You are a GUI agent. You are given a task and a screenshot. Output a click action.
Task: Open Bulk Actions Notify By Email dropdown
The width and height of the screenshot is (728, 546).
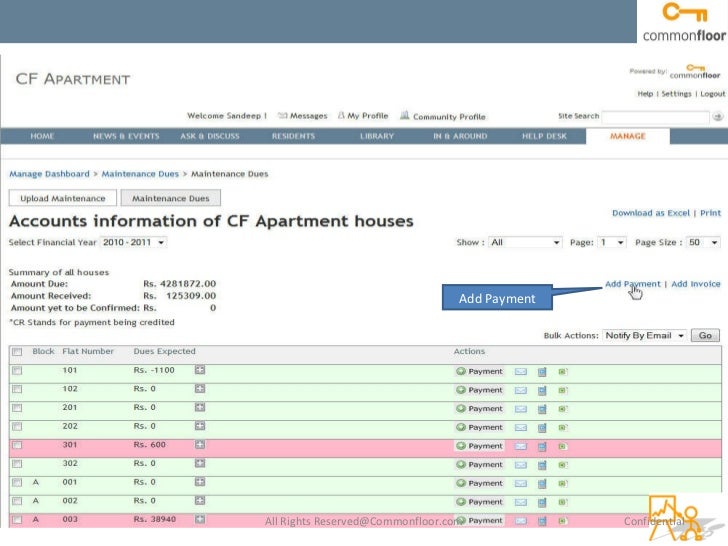[644, 335]
